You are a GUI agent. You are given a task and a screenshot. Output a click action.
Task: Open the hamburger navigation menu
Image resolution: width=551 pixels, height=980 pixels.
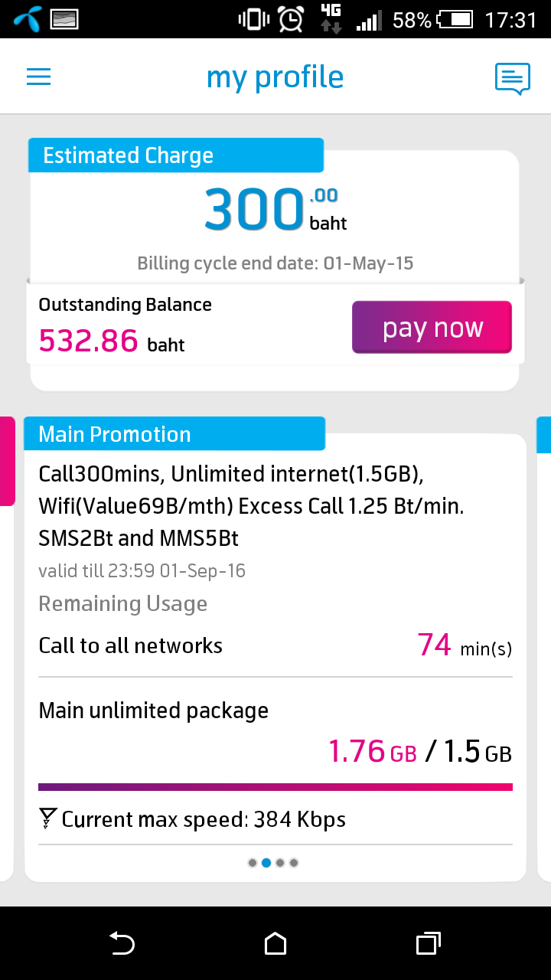point(38,77)
